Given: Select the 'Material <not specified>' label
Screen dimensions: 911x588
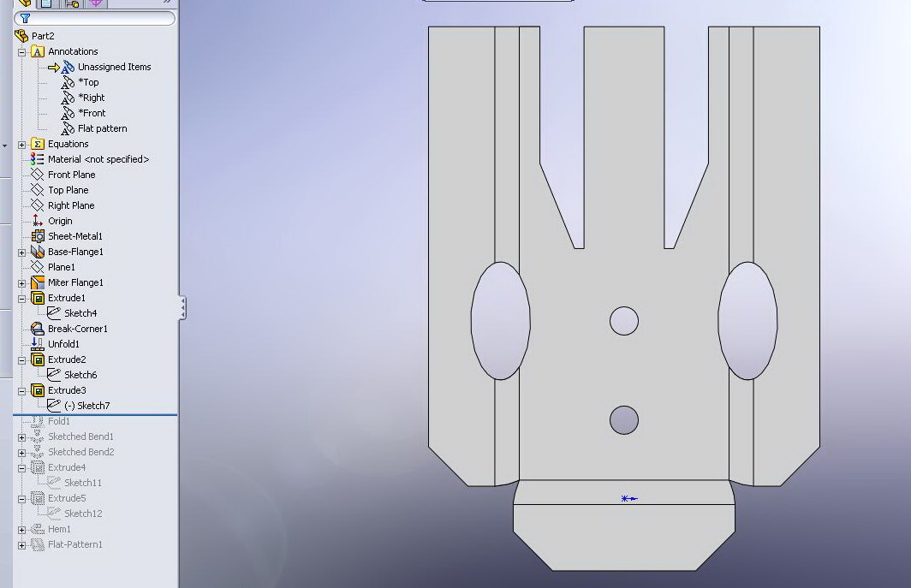Looking at the screenshot, I should 98,159.
